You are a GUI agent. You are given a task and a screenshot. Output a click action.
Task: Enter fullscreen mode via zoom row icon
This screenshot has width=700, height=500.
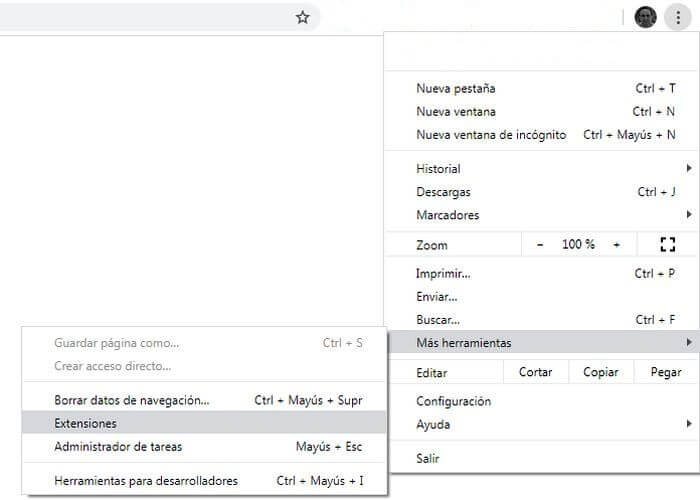pyautogui.click(x=667, y=245)
